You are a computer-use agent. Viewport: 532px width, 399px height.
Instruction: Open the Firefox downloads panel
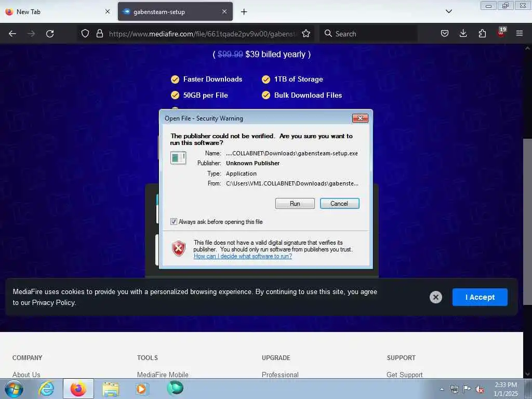click(x=463, y=33)
